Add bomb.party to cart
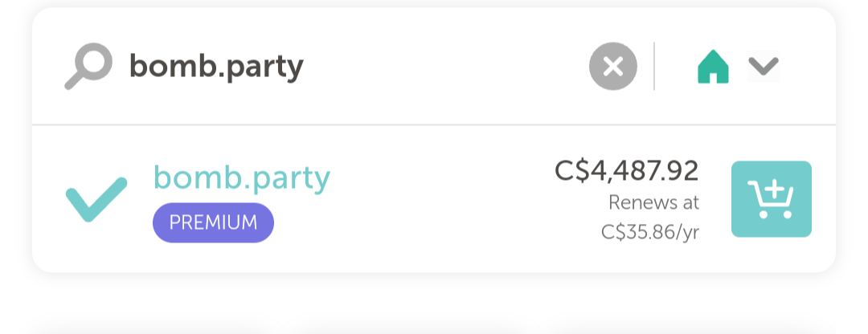Viewport: 868px width, 334px height. tap(771, 199)
